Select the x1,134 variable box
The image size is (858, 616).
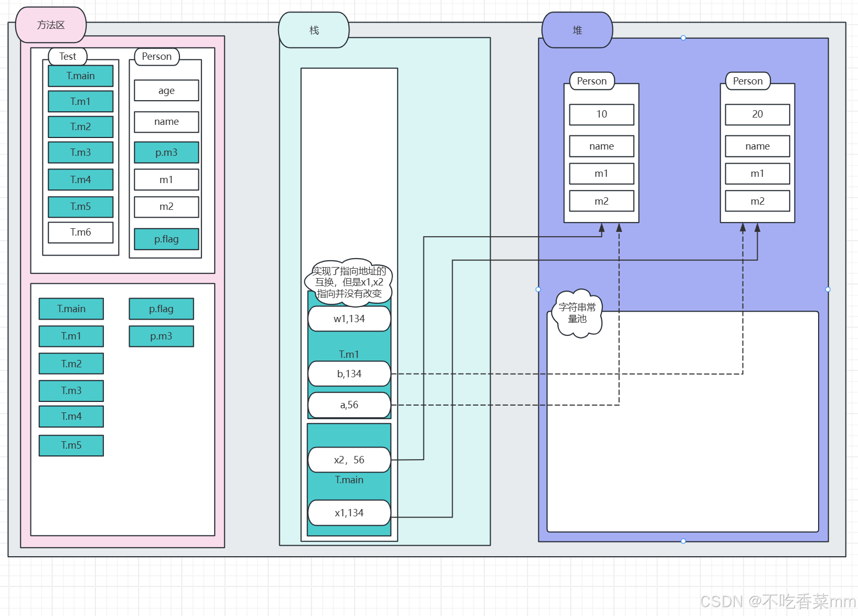click(x=349, y=513)
